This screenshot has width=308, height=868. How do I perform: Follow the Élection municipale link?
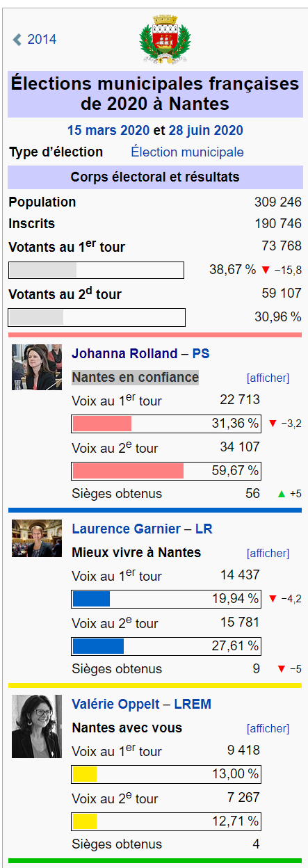[x=188, y=152]
